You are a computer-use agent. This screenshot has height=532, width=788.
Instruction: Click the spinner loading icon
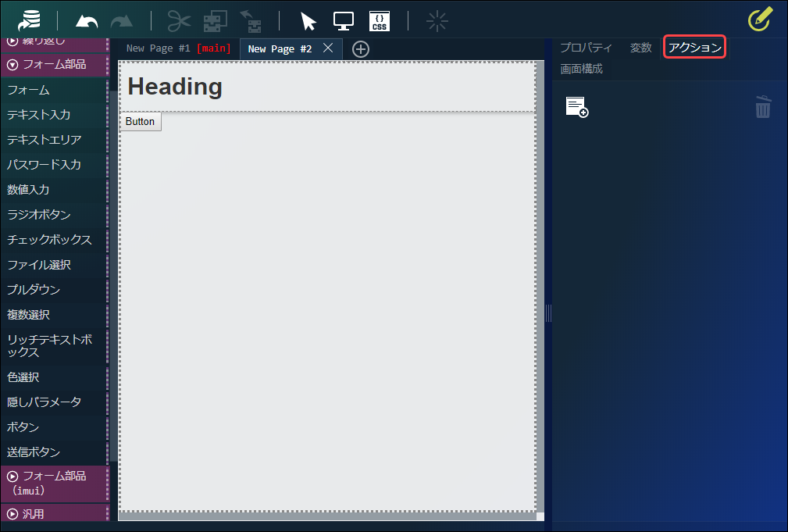pos(437,21)
